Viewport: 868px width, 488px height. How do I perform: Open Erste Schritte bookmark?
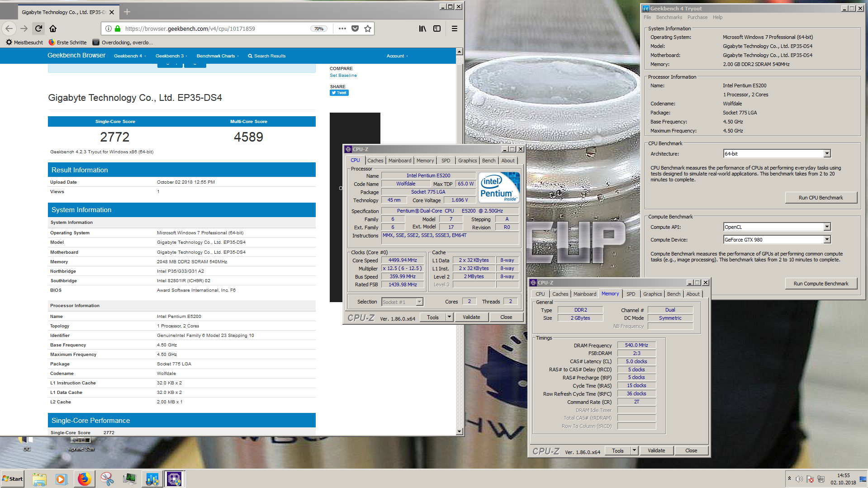pyautogui.click(x=67, y=43)
